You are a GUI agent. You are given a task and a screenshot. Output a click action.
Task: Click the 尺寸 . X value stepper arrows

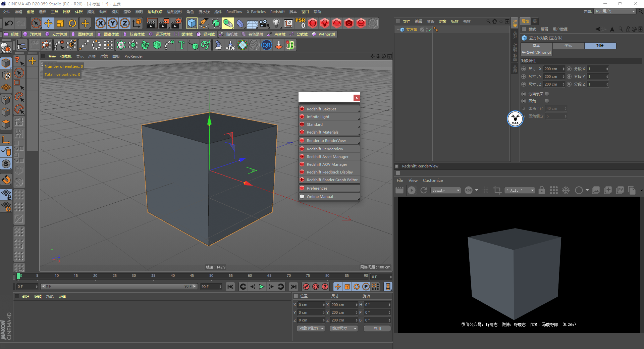tap(563, 69)
